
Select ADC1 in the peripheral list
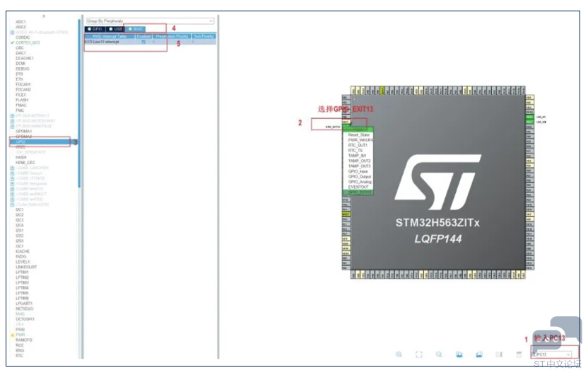pyautogui.click(x=20, y=22)
